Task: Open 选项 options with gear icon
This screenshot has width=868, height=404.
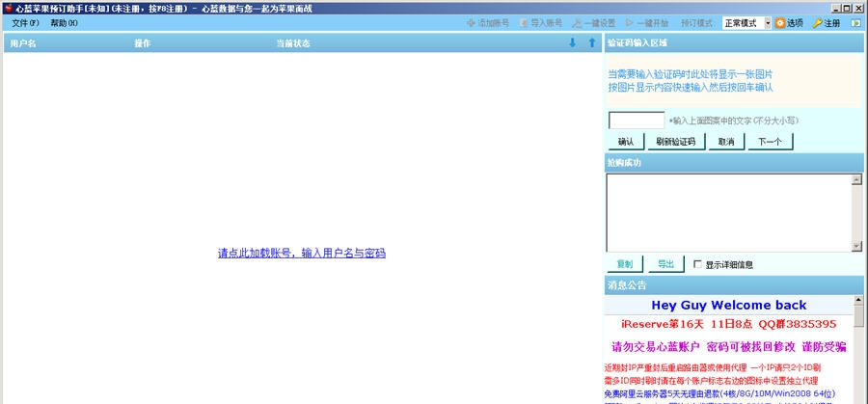Action: [x=789, y=23]
